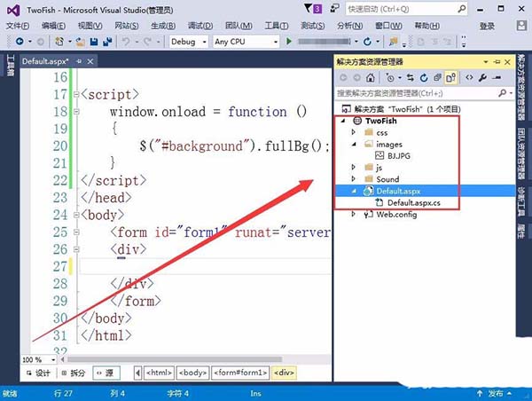The image size is (532, 401).
Task: Click the Sync with Active Document icon
Action: tap(411, 77)
